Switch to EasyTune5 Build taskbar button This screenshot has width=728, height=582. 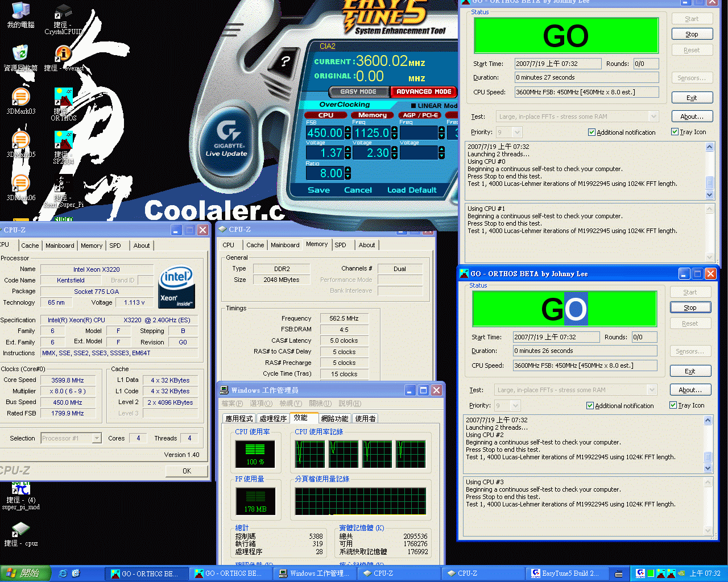568,573
